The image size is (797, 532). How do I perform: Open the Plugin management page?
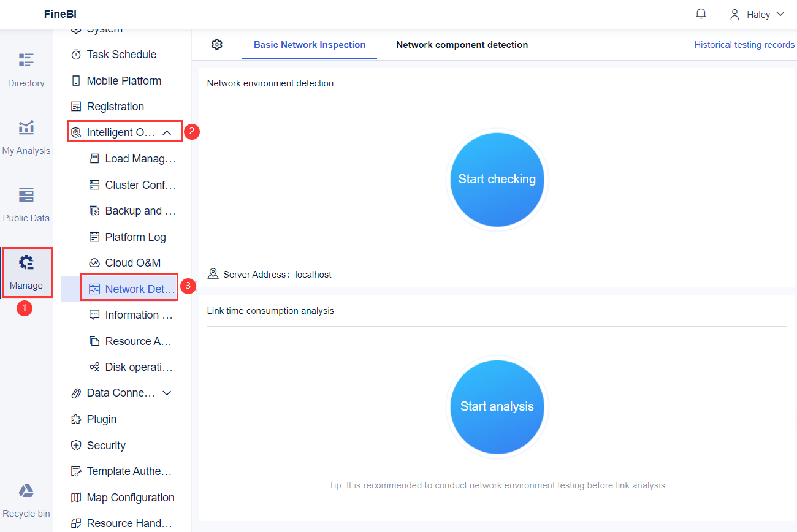tap(101, 419)
